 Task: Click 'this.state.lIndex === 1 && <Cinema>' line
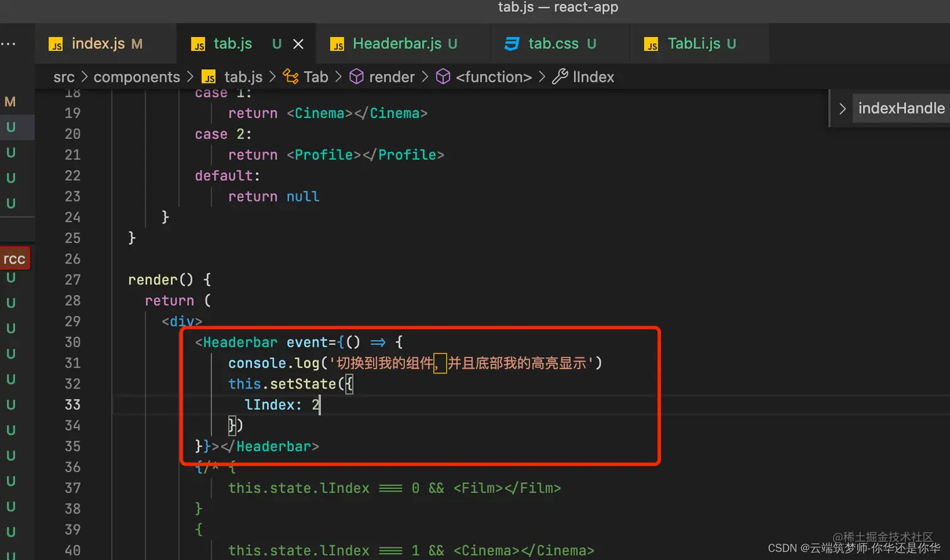coord(411,551)
